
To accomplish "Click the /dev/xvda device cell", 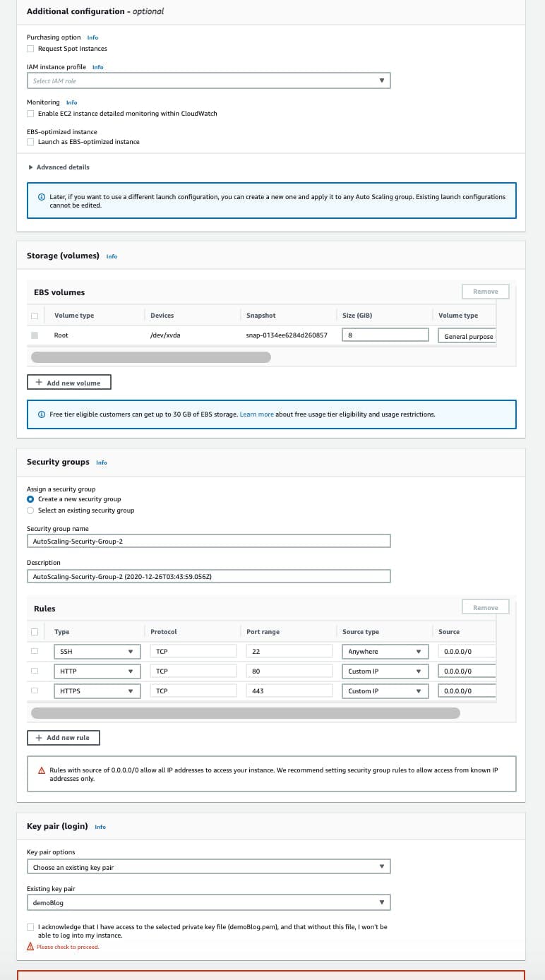I will (165, 335).
